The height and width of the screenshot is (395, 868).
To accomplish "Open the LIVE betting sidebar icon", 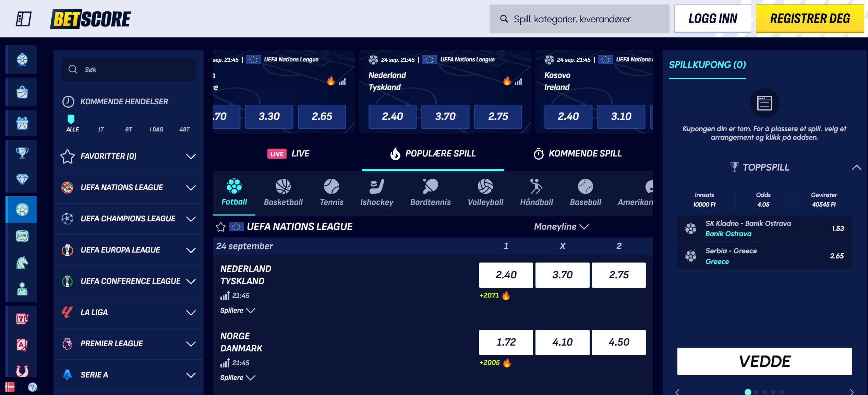I will tap(22, 236).
